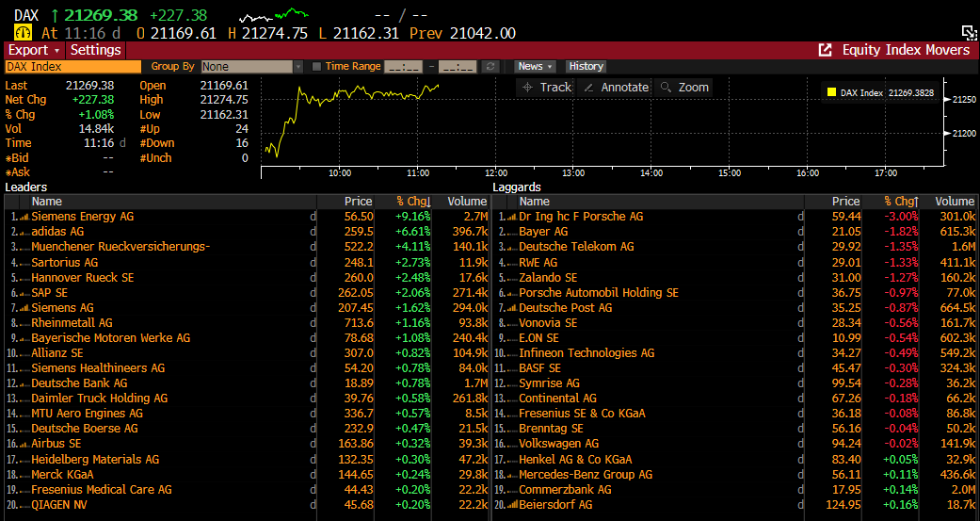Open the Equity Index Movers link
Screen dimensions: 980x521
906,50
